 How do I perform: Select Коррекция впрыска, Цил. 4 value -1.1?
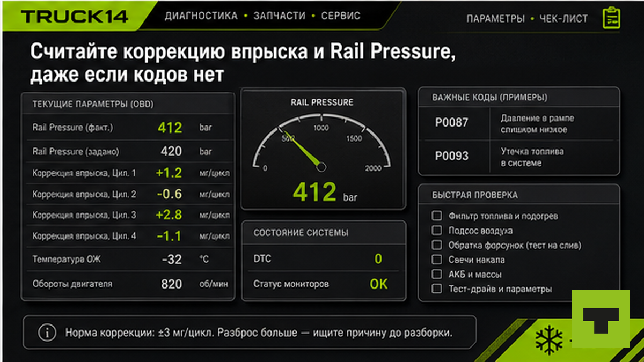coord(170,236)
